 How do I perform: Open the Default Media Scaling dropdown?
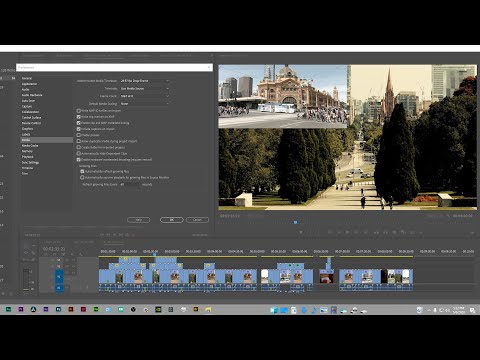point(145,104)
